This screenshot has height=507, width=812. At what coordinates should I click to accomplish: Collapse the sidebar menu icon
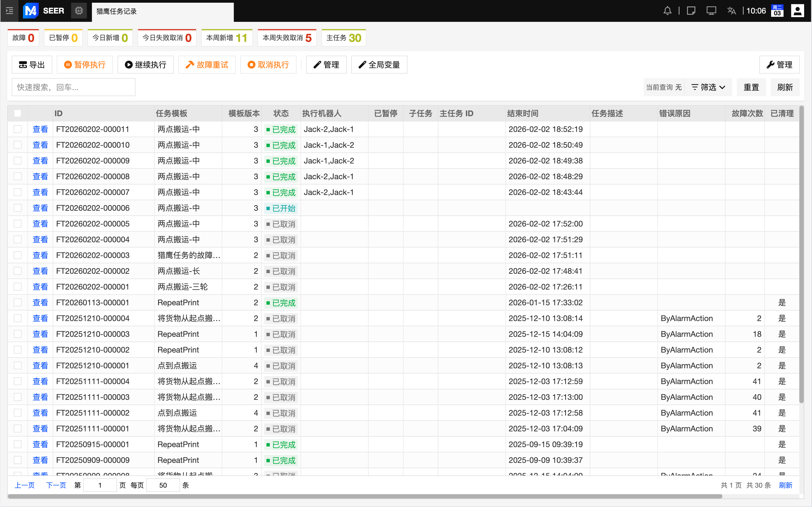click(x=9, y=11)
